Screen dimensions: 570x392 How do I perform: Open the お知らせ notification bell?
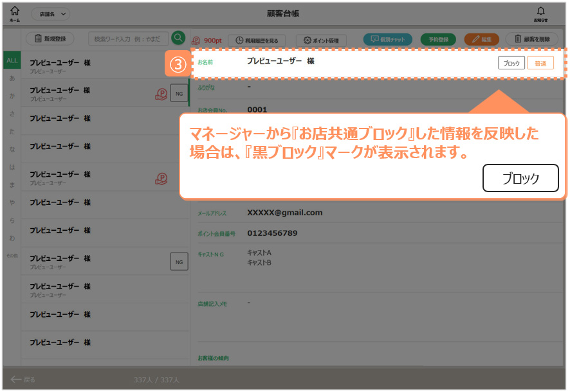coord(540,13)
